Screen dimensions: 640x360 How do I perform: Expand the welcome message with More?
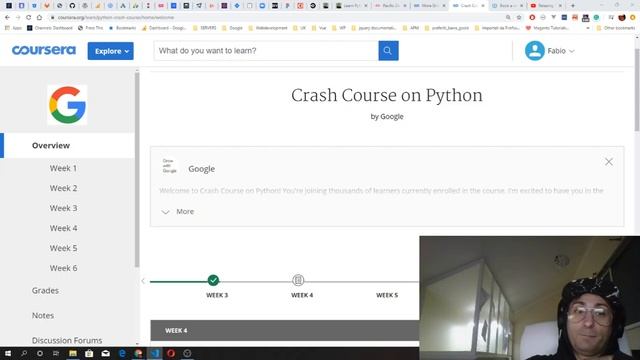tap(178, 211)
